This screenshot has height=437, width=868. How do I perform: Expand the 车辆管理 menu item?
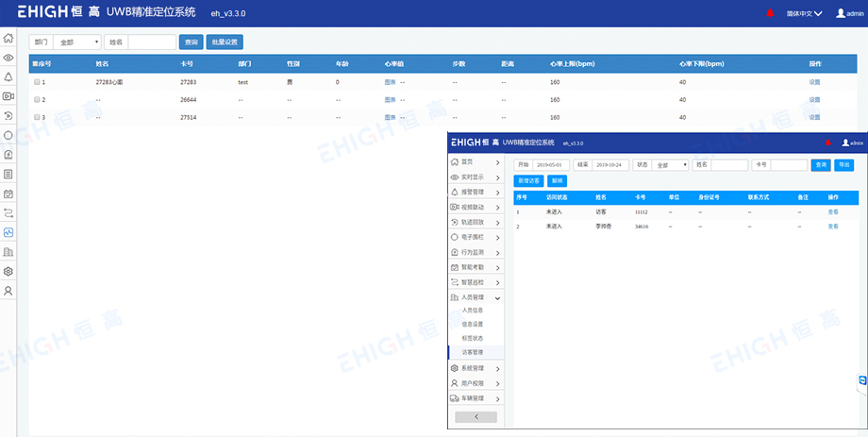click(476, 398)
